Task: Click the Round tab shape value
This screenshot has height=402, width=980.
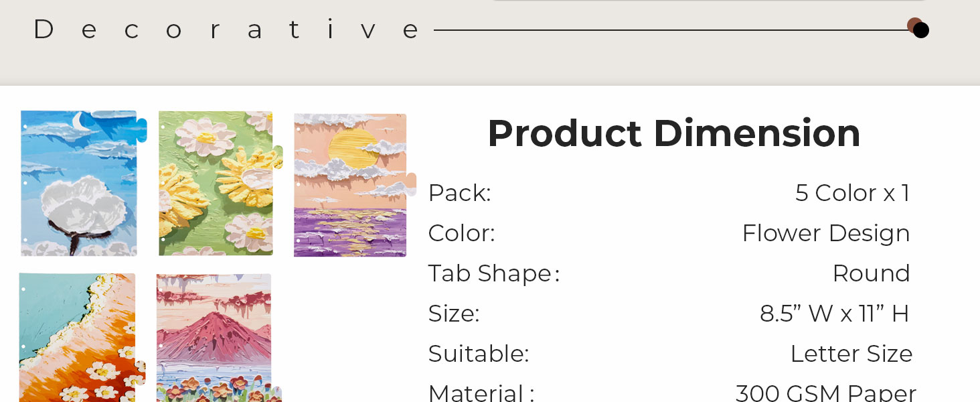Action: click(x=871, y=273)
